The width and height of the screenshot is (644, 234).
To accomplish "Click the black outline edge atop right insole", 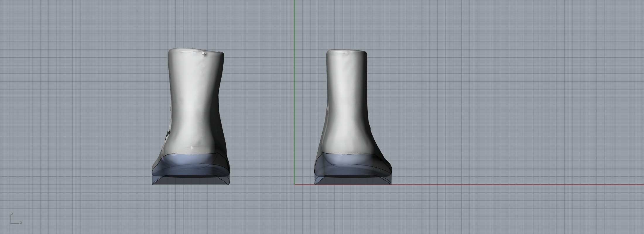I will point(351,154).
